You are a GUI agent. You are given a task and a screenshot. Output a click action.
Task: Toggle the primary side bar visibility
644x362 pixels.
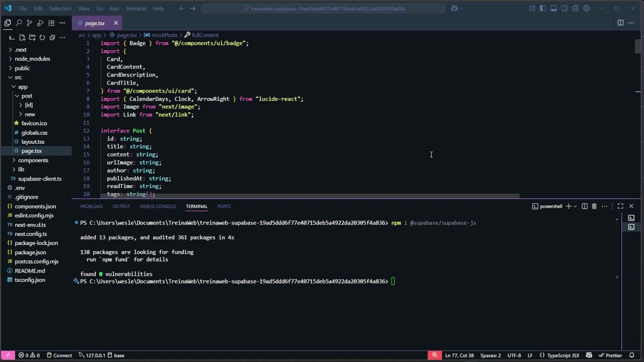[543, 9]
